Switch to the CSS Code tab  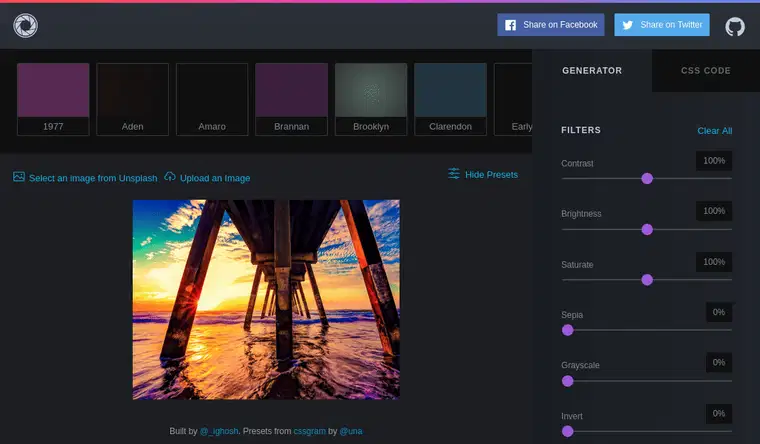pos(706,71)
